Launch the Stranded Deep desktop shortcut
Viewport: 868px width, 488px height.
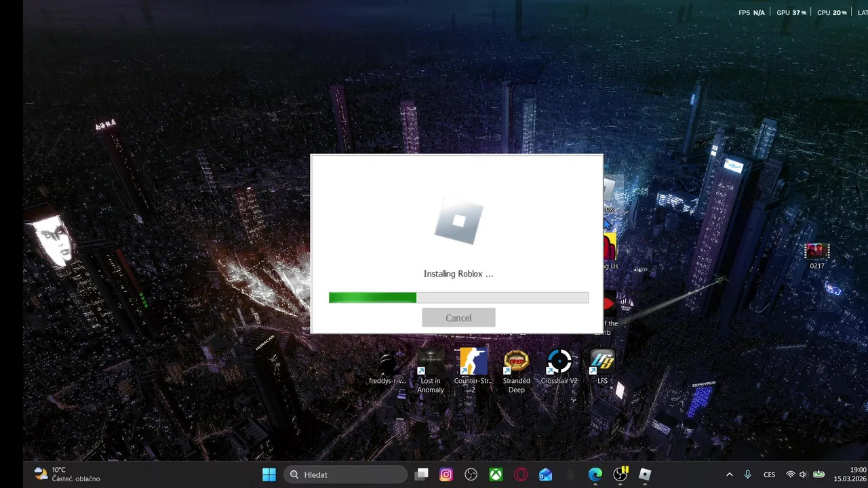[517, 371]
